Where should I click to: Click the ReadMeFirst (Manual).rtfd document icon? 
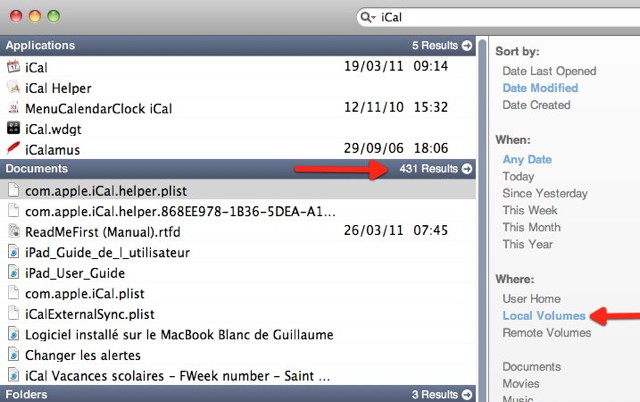click(13, 231)
